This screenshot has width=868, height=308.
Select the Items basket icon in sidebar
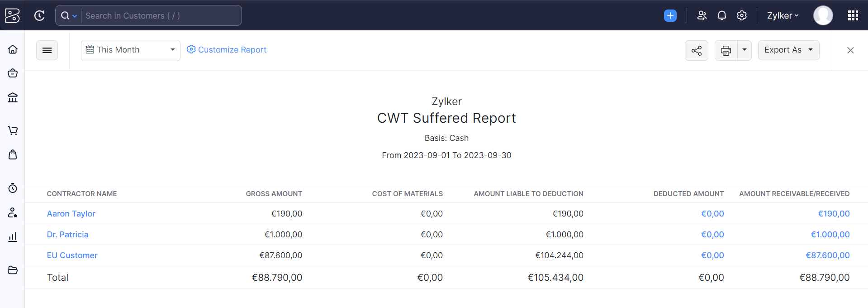[x=12, y=73]
